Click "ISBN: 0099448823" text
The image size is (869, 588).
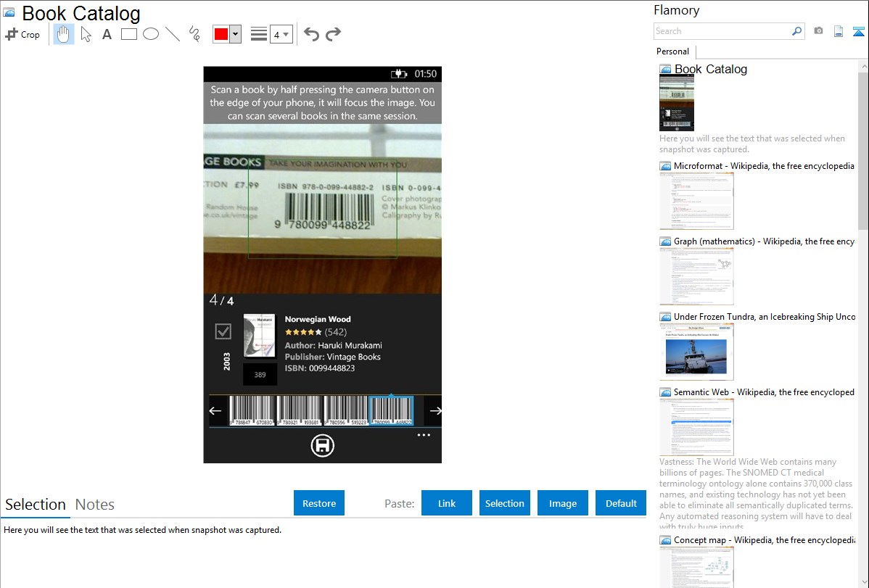tap(320, 368)
